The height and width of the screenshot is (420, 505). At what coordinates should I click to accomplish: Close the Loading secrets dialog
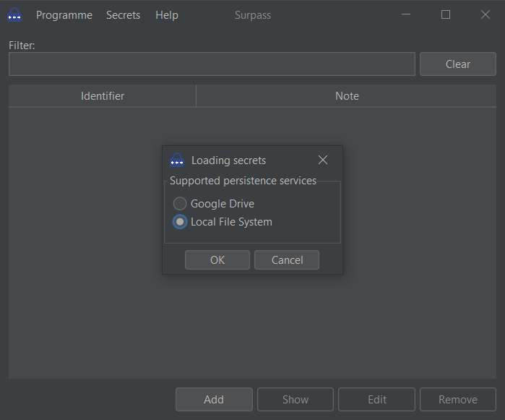click(323, 160)
